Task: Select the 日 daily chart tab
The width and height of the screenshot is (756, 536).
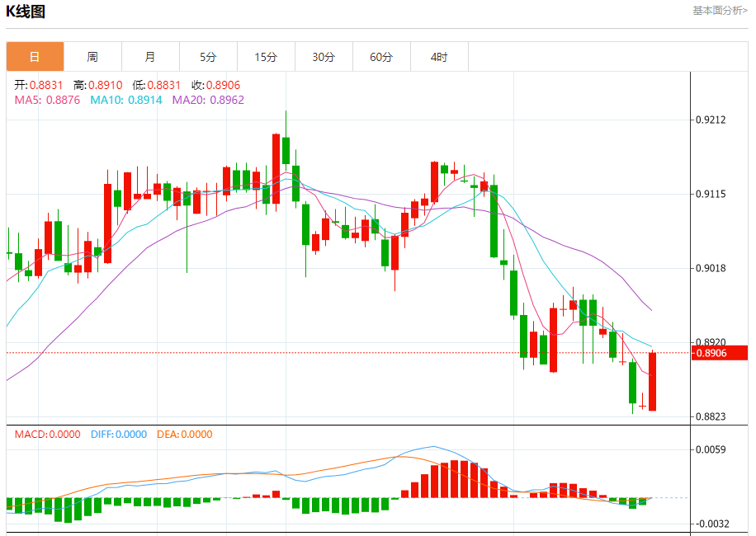Action: (35, 57)
